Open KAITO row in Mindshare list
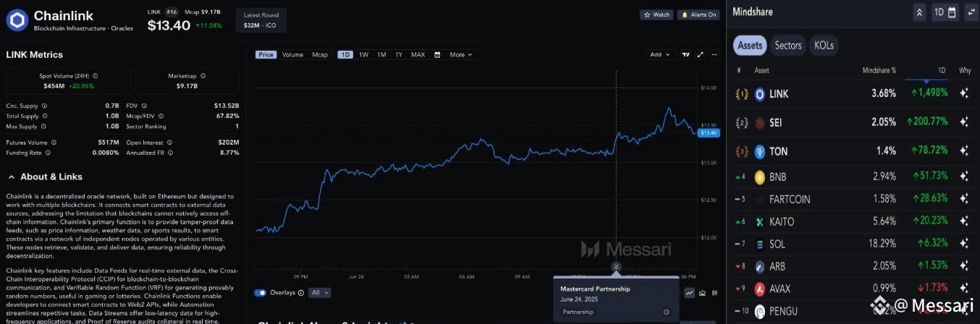 853,221
